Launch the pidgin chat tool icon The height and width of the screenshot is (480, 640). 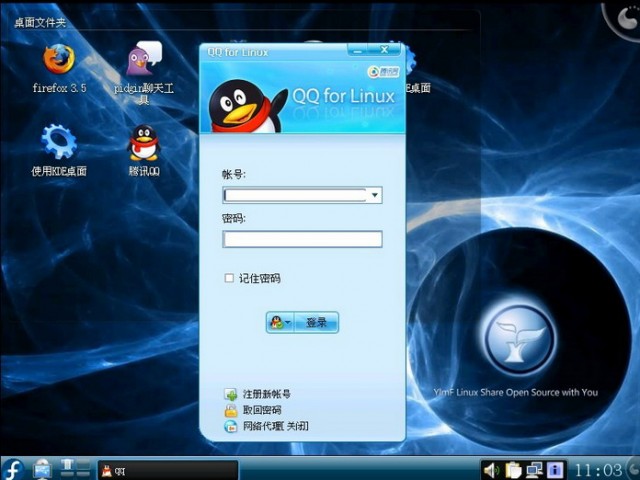click(x=144, y=58)
